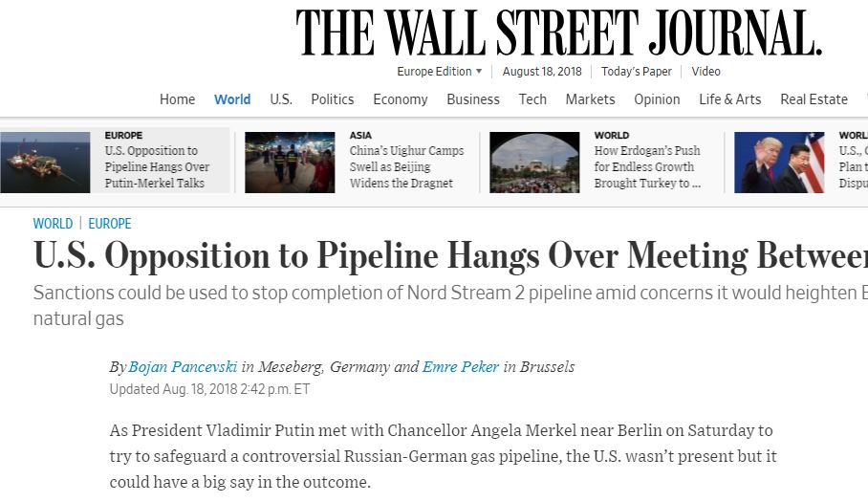Open the Video link in header
This screenshot has width=868, height=502.
pyautogui.click(x=705, y=72)
